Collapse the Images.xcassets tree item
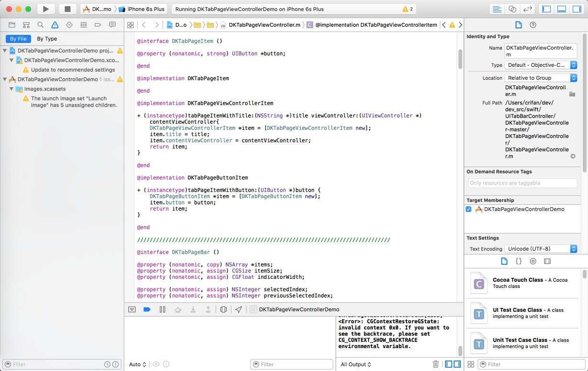The height and width of the screenshot is (371, 588). pos(11,89)
